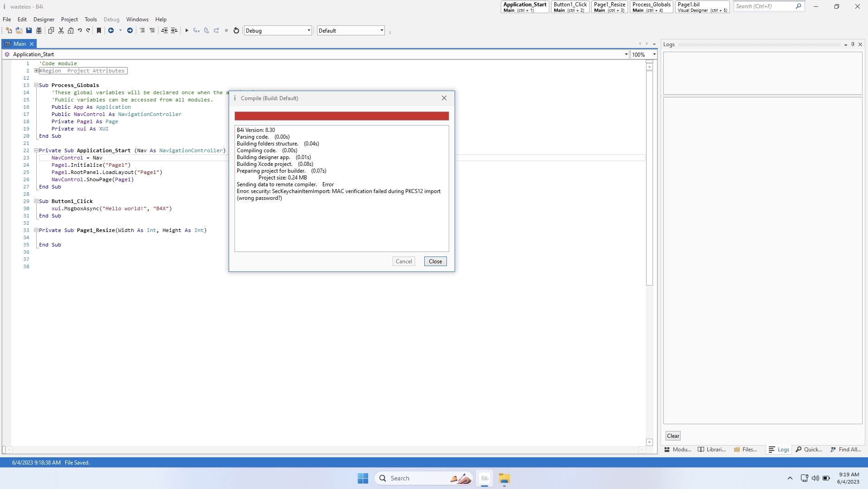Pin the Logs panel with pushpin icon
This screenshot has height=489, width=868.
pos(853,44)
